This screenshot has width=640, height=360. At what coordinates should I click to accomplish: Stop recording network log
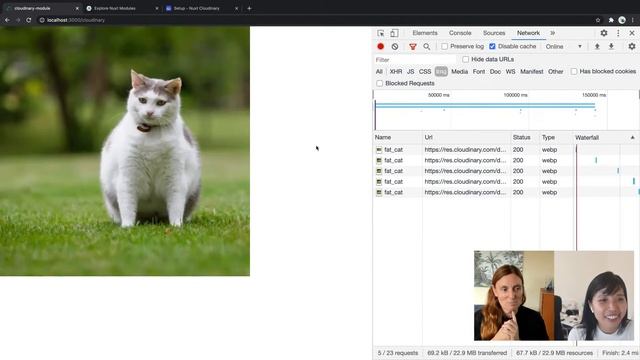click(x=380, y=47)
